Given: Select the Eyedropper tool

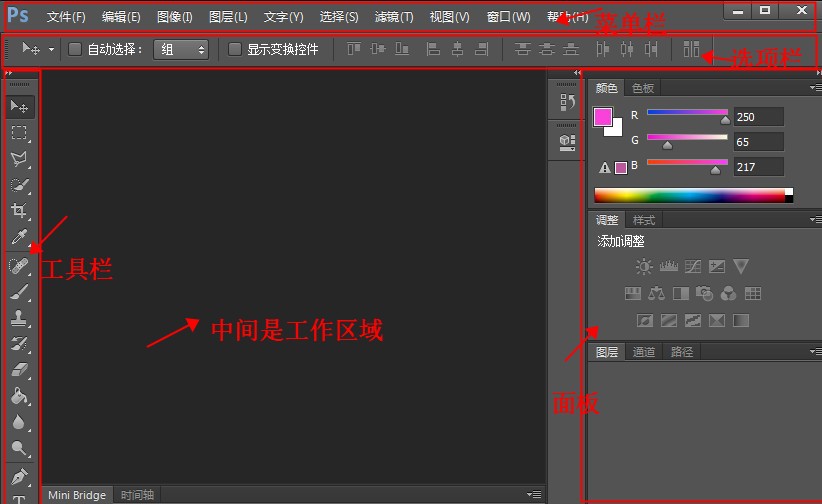Looking at the screenshot, I should pyautogui.click(x=19, y=237).
